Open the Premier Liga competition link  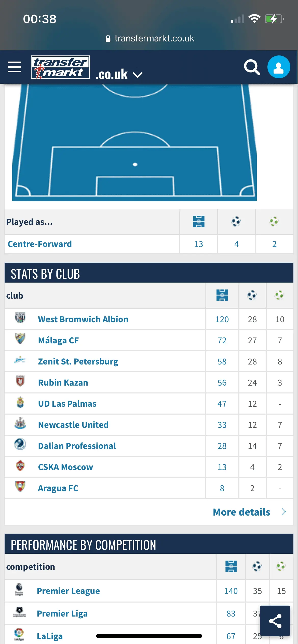click(x=62, y=614)
